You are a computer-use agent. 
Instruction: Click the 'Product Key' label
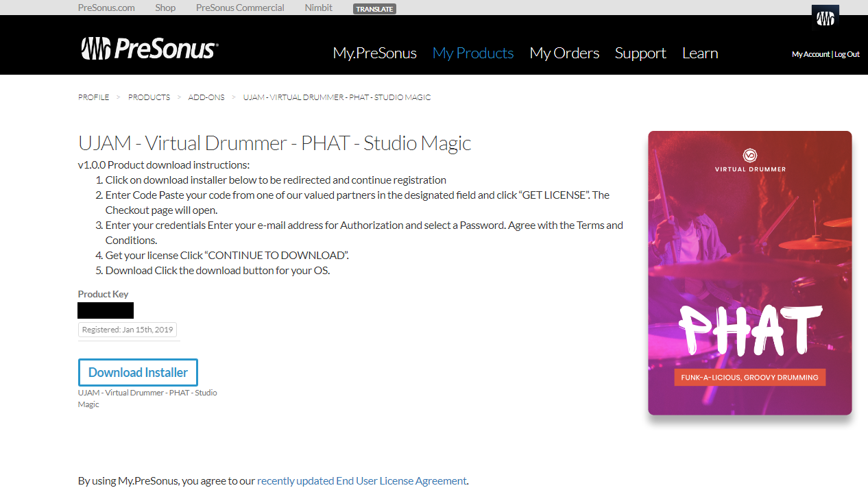104,294
